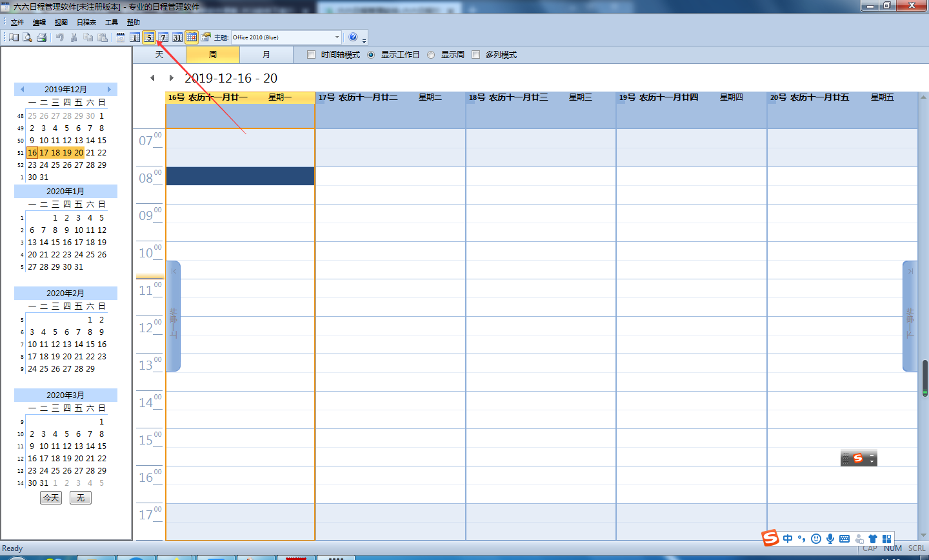This screenshot has height=560, width=929.
Task: Open the 工具 menu
Action: pyautogui.click(x=112, y=23)
